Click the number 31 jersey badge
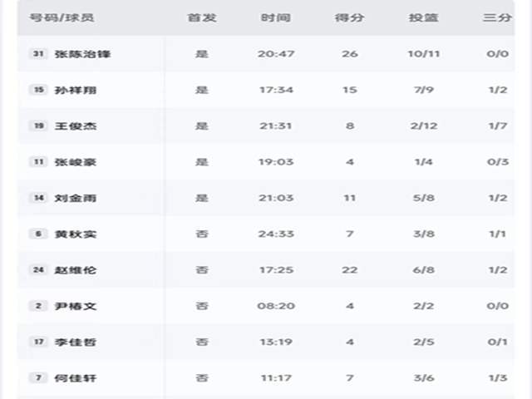 (37, 54)
